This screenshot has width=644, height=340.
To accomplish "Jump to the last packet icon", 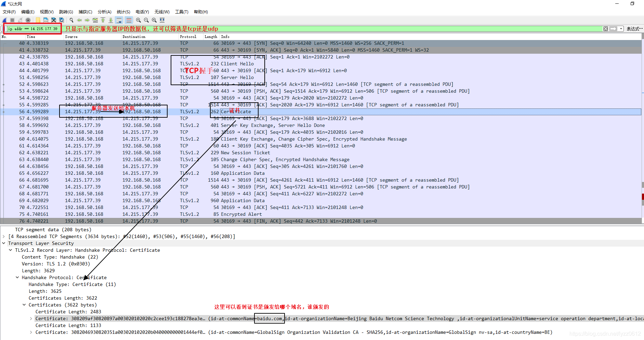I will 111,20.
